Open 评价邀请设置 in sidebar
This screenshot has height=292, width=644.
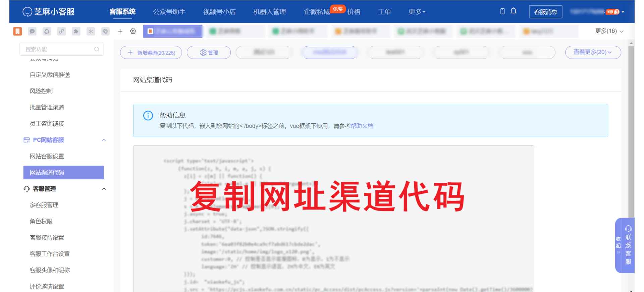point(47,287)
